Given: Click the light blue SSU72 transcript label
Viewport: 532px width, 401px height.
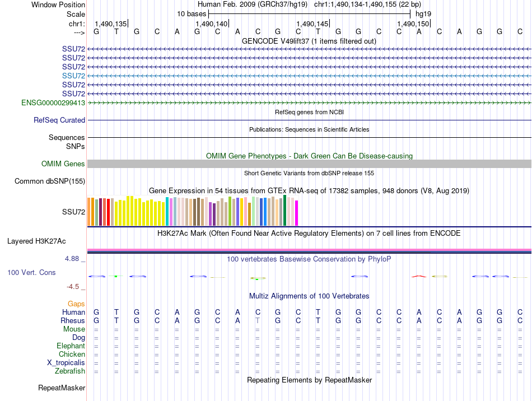Looking at the screenshot, I should (x=73, y=76).
